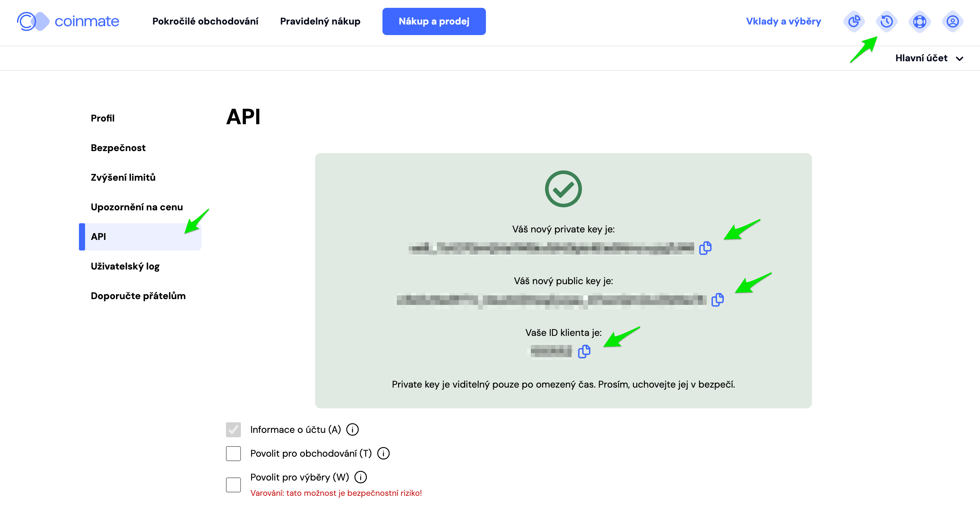Open the history clock icon
The width and height of the screenshot is (980, 505).
pyautogui.click(x=886, y=21)
